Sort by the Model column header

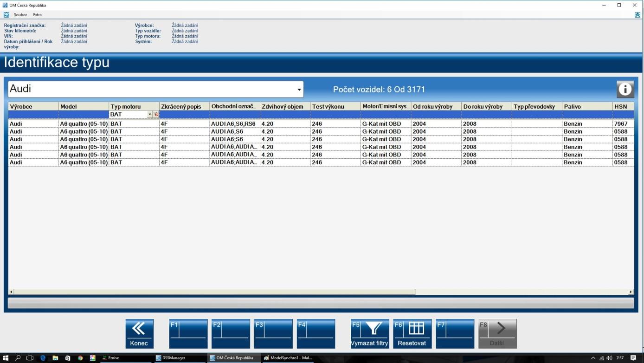(84, 106)
